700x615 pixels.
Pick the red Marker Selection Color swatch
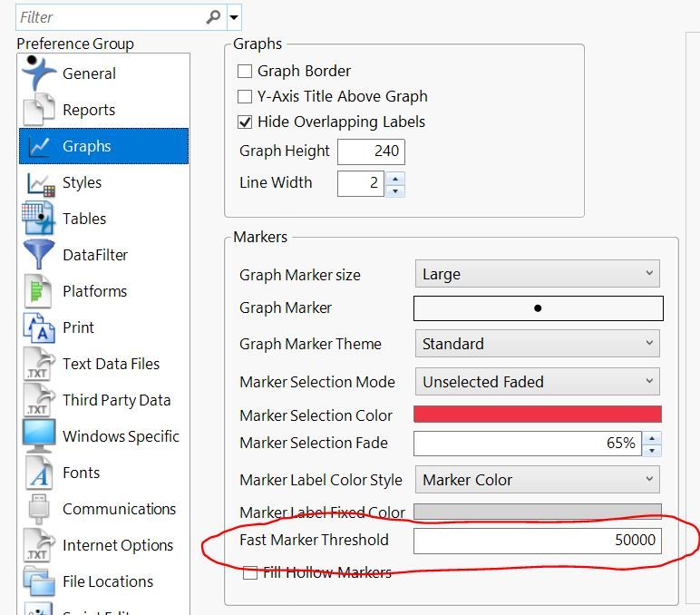(538, 415)
